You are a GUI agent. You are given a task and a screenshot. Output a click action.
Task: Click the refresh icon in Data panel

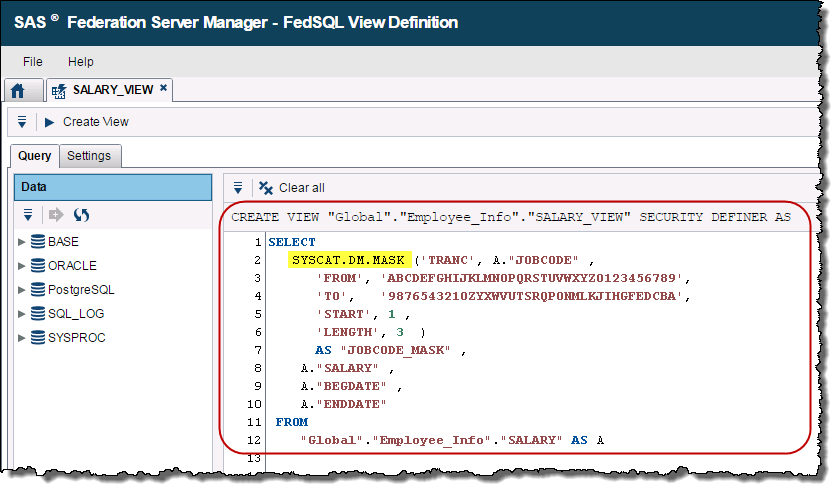[81, 215]
